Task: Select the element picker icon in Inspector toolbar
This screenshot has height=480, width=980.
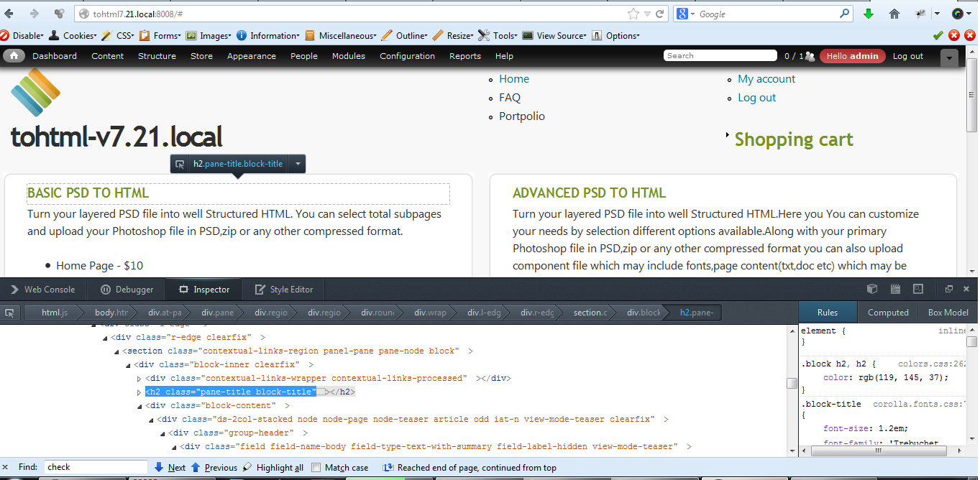Action: pyautogui.click(x=9, y=313)
